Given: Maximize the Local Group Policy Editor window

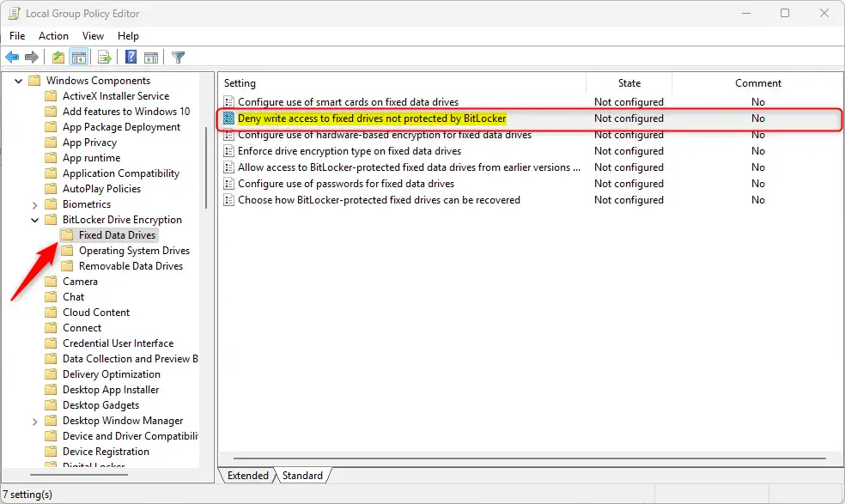Looking at the screenshot, I should pyautogui.click(x=785, y=13).
